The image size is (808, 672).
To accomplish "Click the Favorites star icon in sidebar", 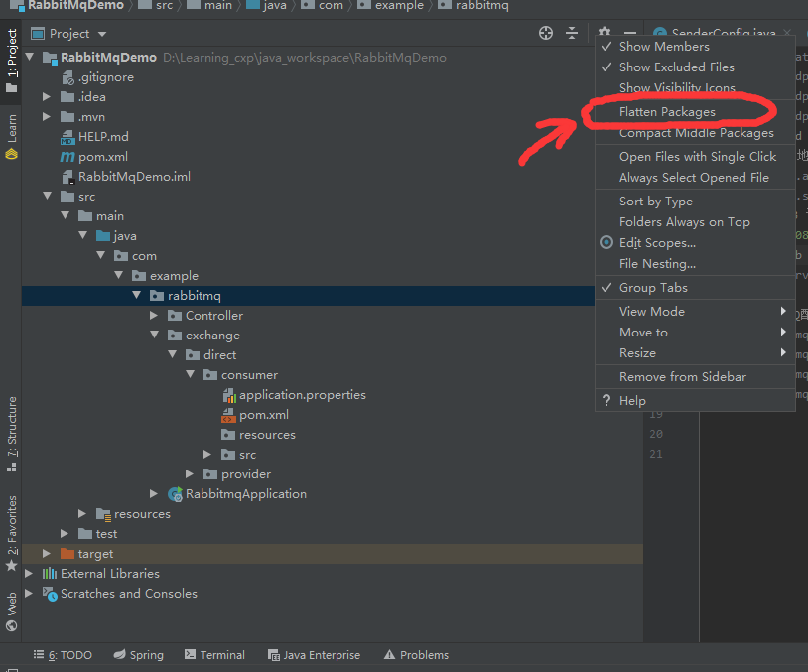I will tap(11, 566).
